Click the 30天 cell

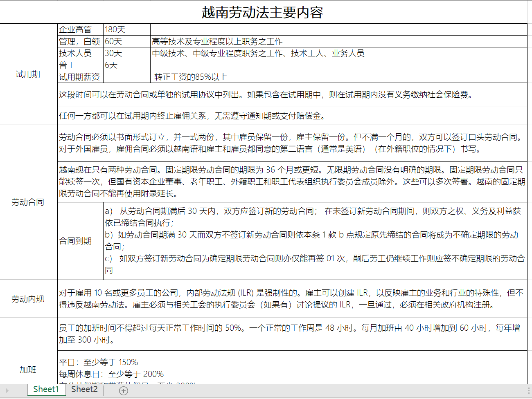127,53
